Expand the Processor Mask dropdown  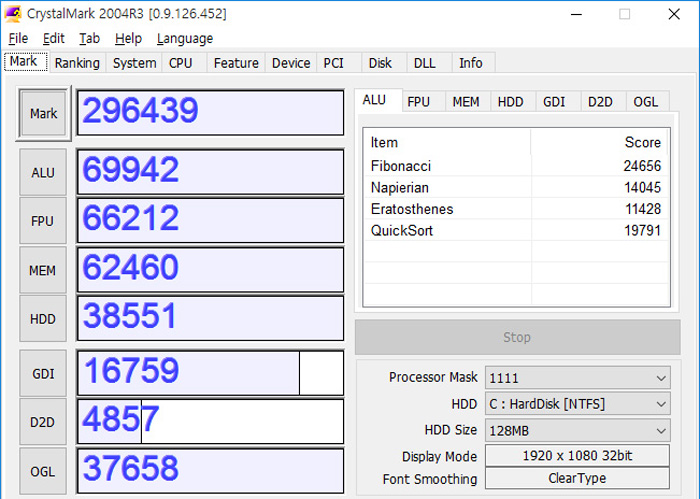click(x=578, y=378)
